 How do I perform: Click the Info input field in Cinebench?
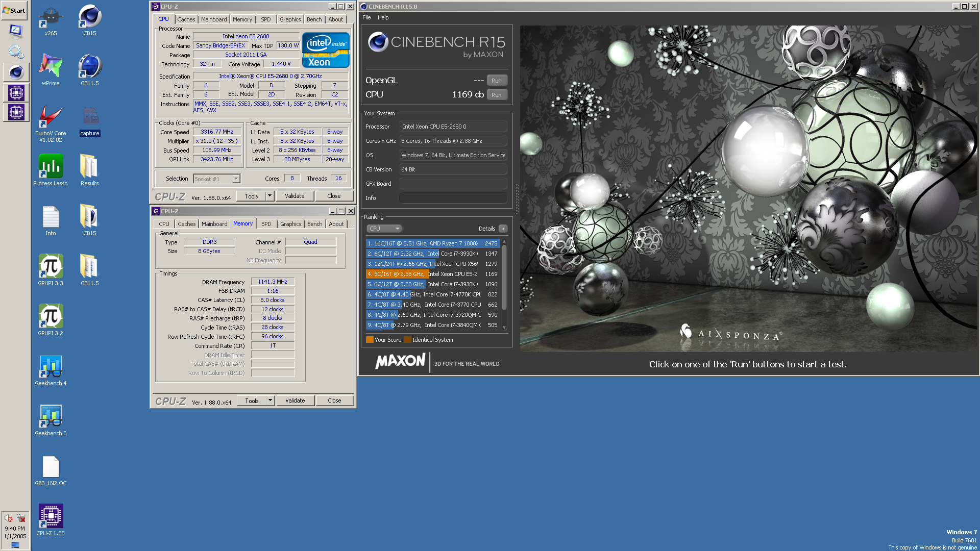click(453, 198)
